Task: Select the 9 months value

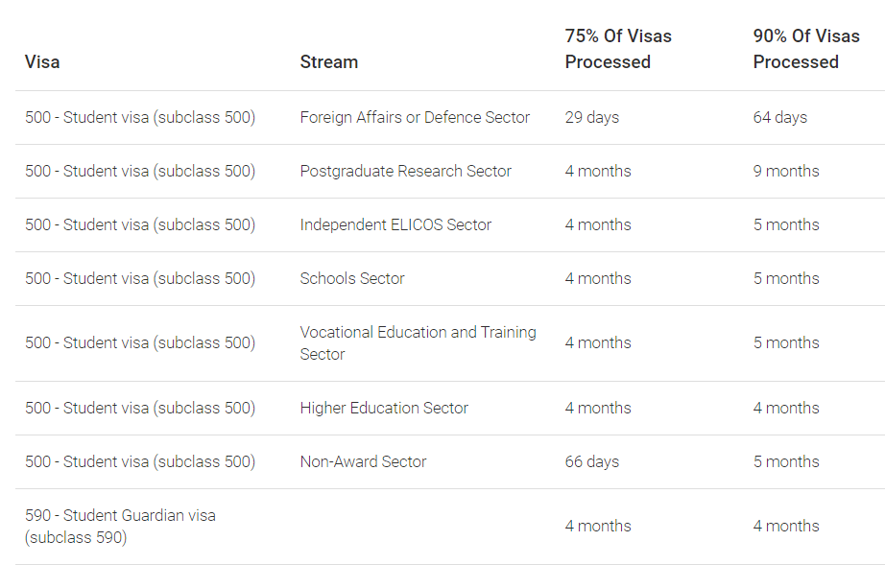Action: point(786,171)
